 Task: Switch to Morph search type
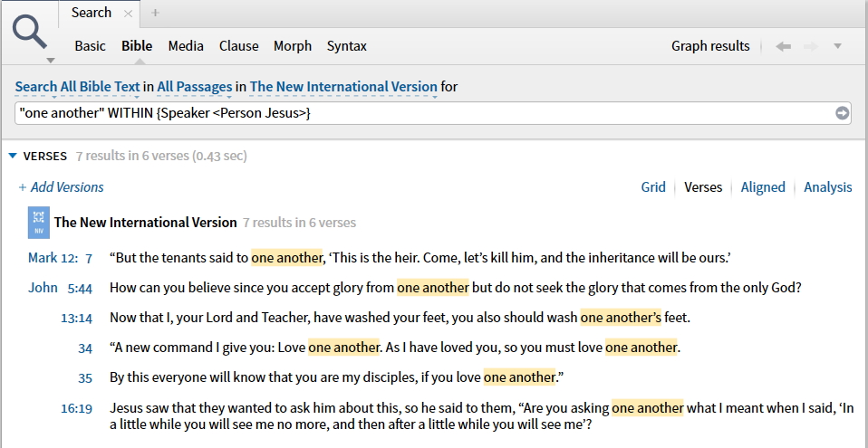293,46
